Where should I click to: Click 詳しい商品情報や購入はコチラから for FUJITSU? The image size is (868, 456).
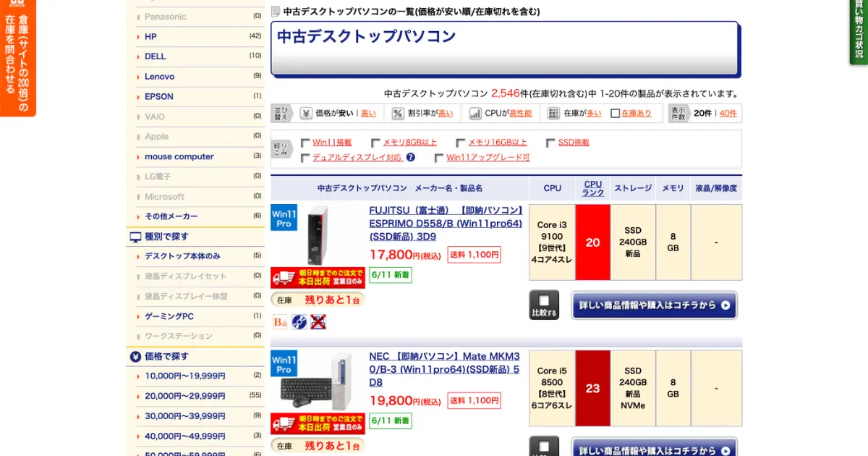point(655,305)
